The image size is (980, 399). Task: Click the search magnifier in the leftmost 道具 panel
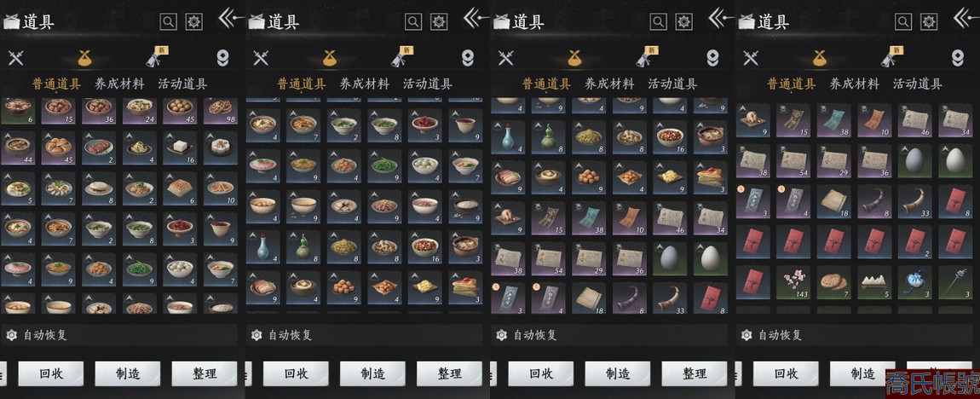[x=169, y=22]
